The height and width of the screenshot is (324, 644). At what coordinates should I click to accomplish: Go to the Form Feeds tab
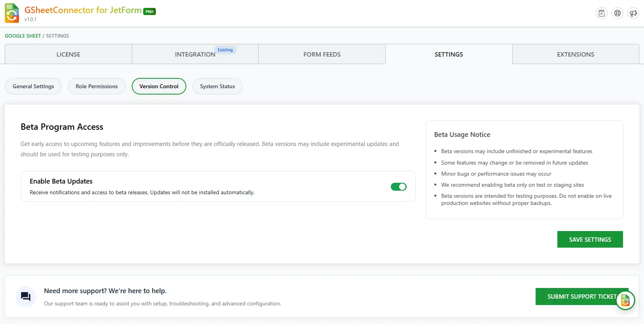pos(322,54)
